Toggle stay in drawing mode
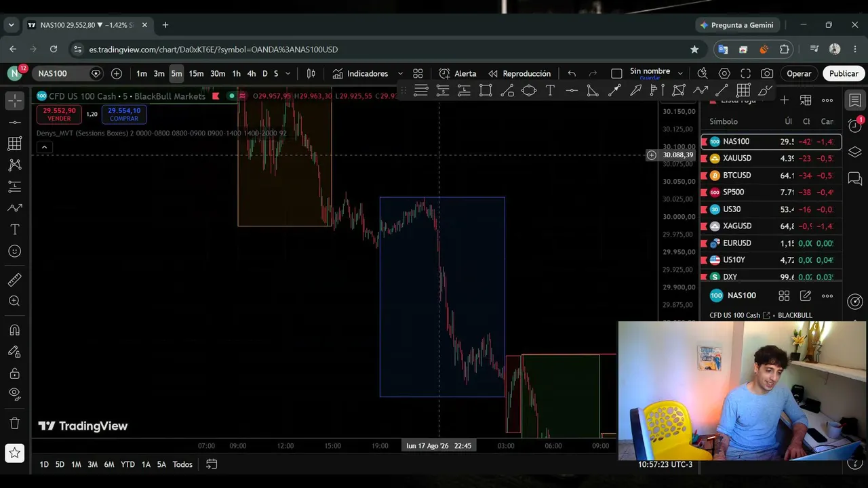This screenshot has height=488, width=868. pyautogui.click(x=14, y=352)
